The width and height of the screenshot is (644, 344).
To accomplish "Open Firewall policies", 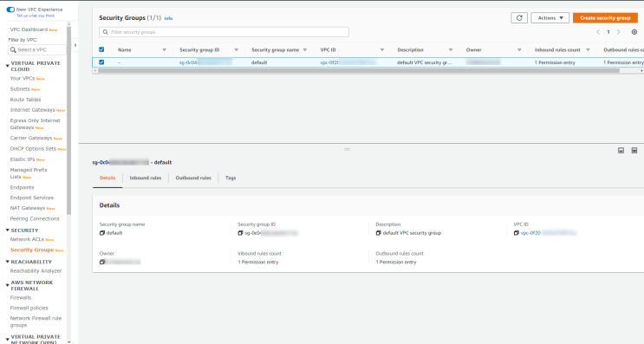I will [x=29, y=308].
